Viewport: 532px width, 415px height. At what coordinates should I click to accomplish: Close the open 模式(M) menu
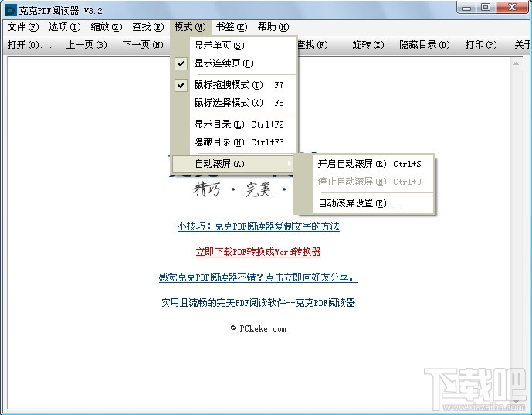[x=190, y=27]
